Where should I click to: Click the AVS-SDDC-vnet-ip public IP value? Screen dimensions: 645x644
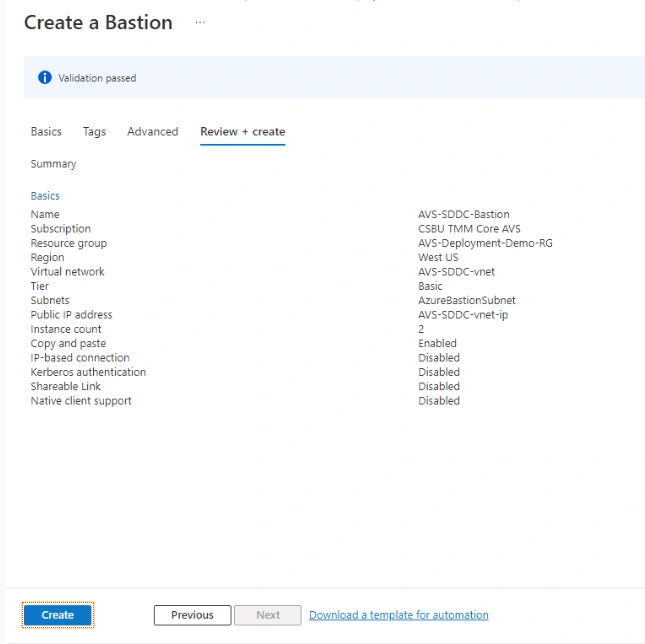(463, 315)
